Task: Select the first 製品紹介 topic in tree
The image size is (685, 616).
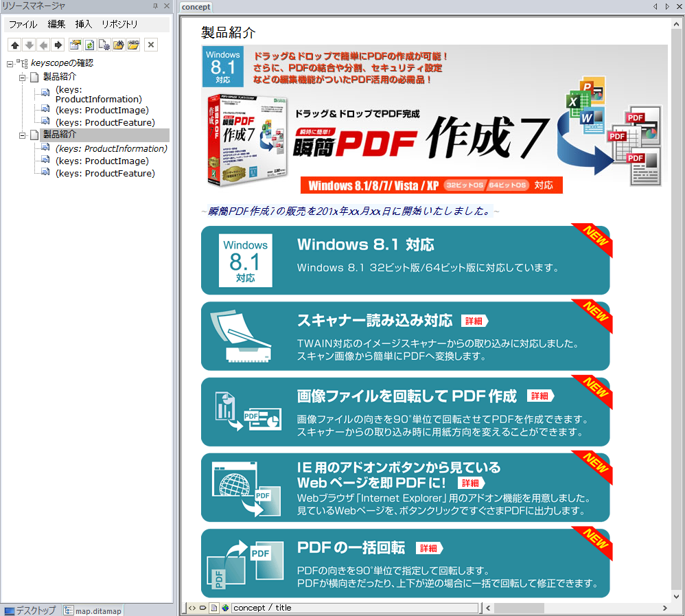Action: click(x=60, y=77)
